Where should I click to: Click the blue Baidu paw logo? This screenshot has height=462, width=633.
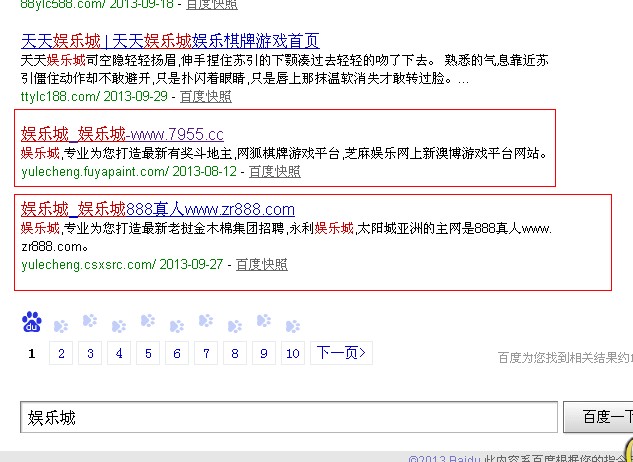[x=32, y=322]
